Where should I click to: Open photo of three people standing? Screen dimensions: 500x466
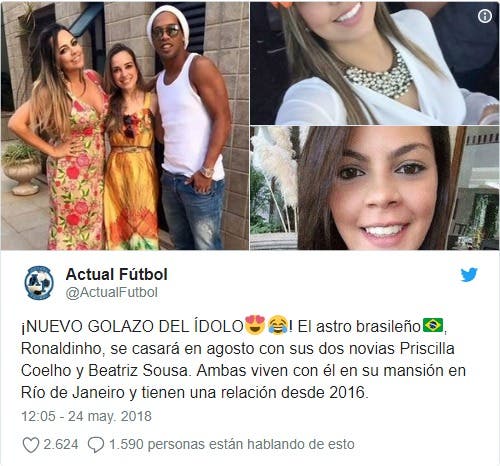pos(125,126)
